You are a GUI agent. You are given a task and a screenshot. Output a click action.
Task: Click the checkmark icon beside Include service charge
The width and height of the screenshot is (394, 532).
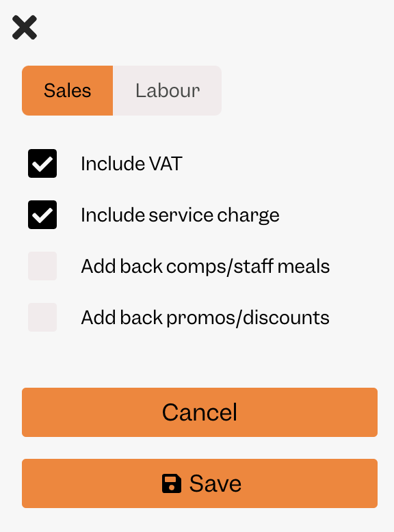point(42,215)
